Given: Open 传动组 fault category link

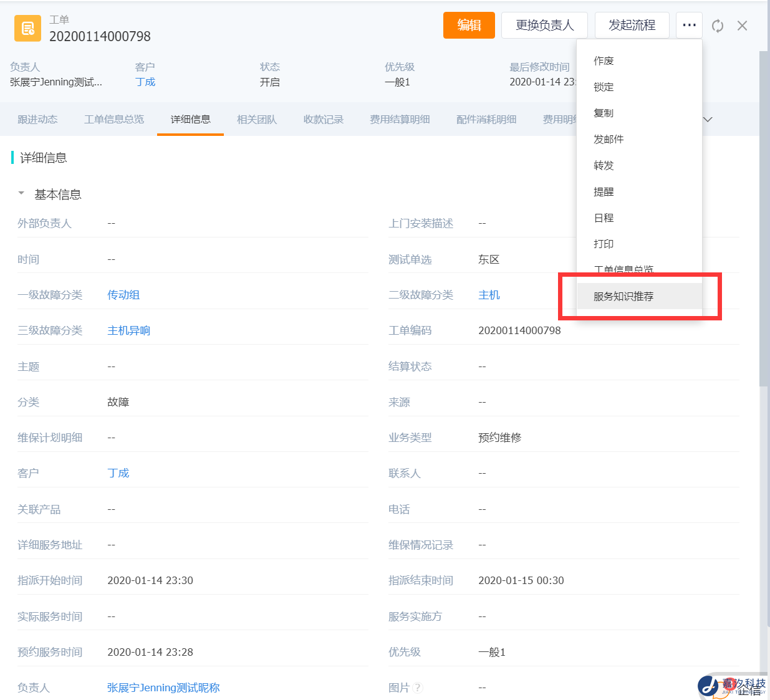Looking at the screenshot, I should click(x=123, y=295).
